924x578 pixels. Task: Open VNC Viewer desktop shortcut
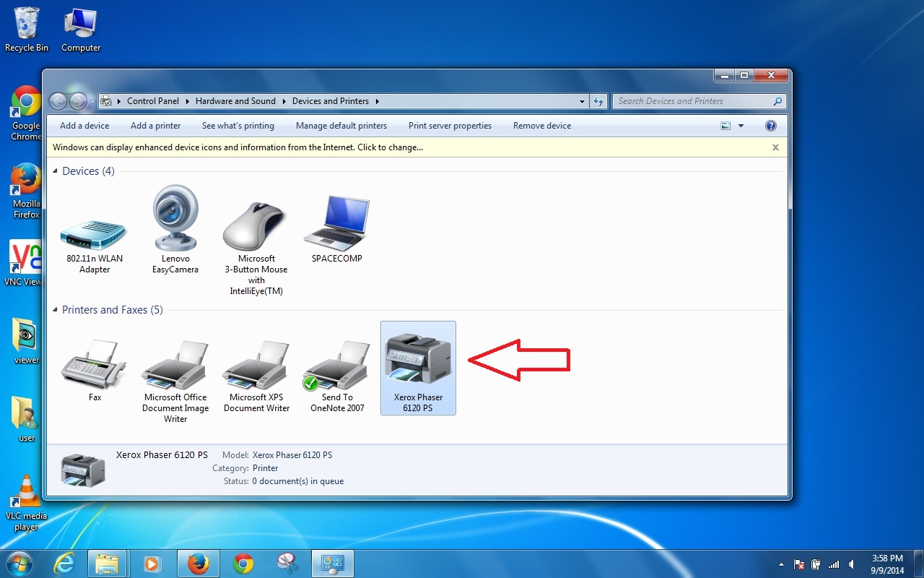point(25,263)
